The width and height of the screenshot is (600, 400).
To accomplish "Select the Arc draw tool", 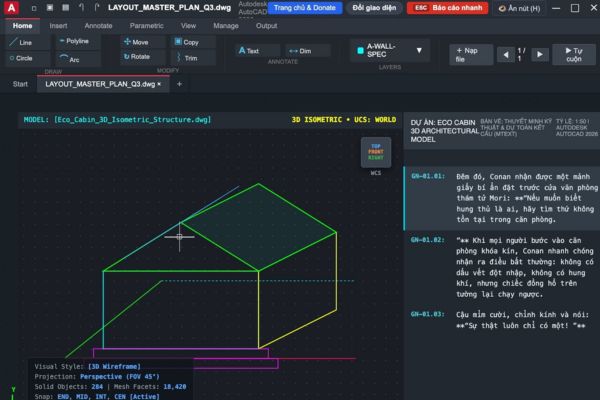I will coord(78,59).
